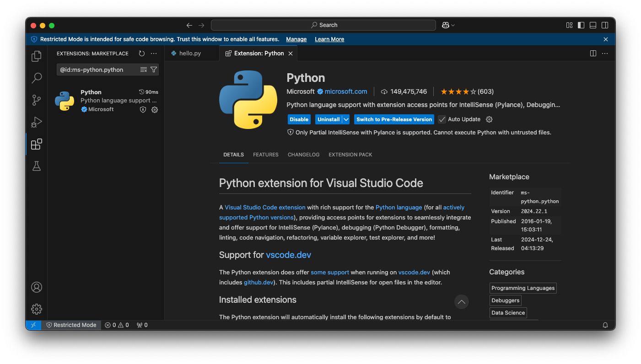Open manage gear for Python in list
The width and height of the screenshot is (641, 364).
155,110
